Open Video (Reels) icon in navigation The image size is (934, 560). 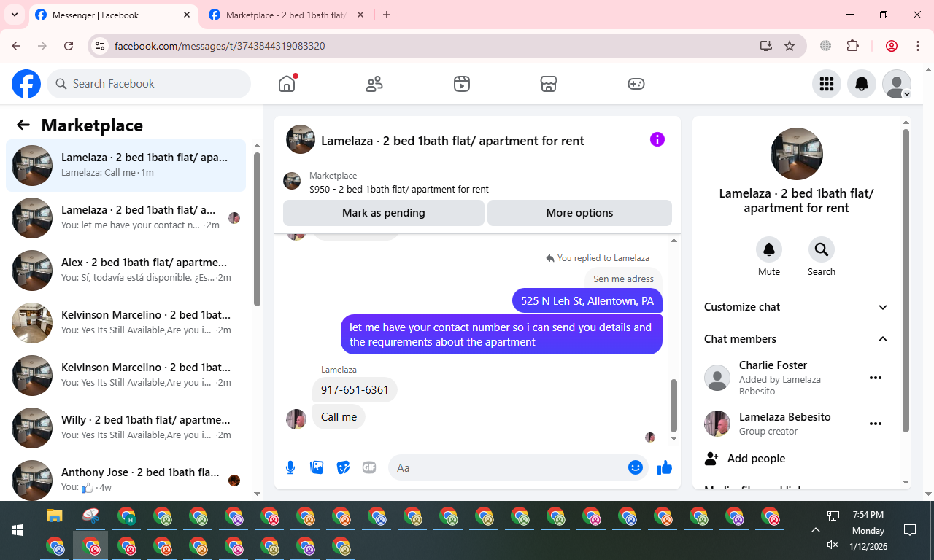461,84
